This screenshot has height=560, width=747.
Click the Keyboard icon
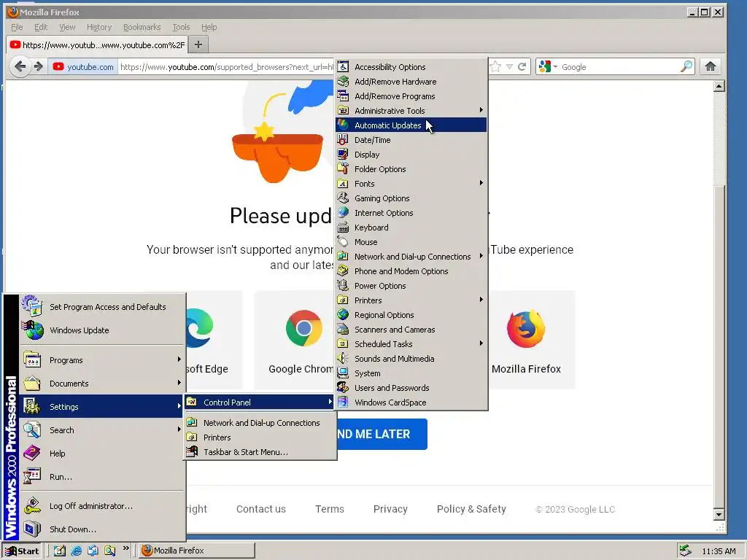343,227
